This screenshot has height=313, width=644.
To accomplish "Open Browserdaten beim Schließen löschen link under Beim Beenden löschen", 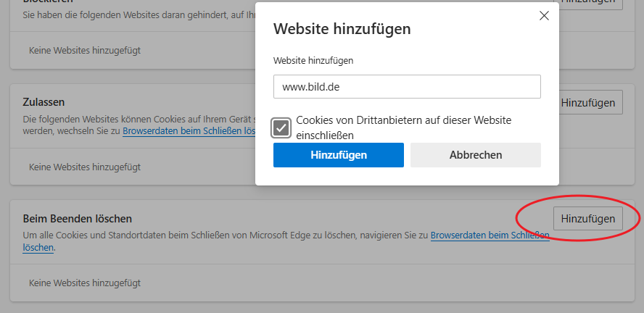I will pyautogui.click(x=490, y=235).
